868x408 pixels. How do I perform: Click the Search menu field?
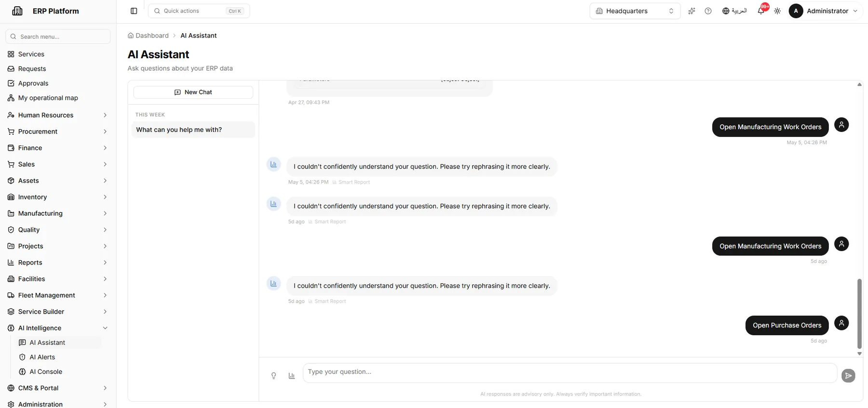click(x=58, y=37)
